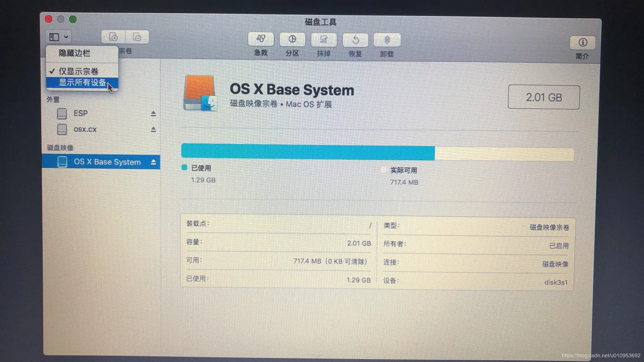Eject the OS X Base System image
This screenshot has width=644, height=362.
(x=153, y=162)
